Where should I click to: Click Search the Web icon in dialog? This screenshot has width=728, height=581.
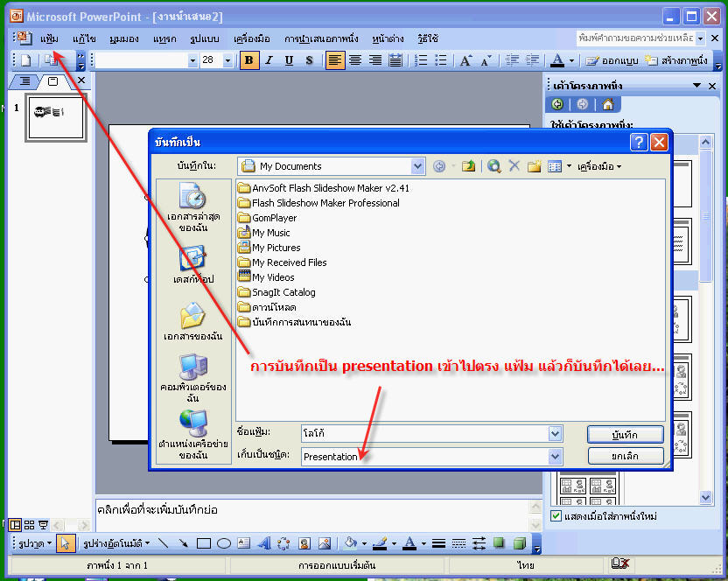coord(494,165)
